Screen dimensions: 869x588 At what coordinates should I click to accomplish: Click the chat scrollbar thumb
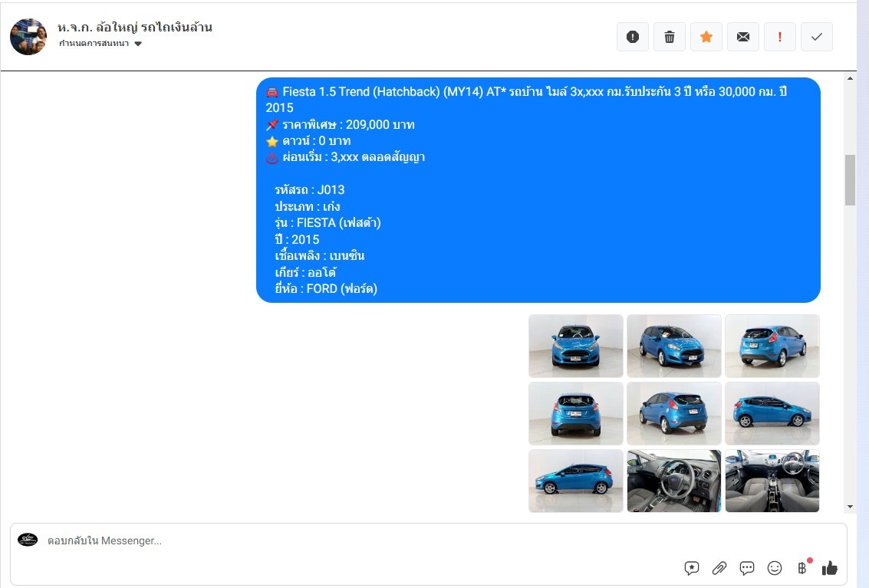point(850,180)
